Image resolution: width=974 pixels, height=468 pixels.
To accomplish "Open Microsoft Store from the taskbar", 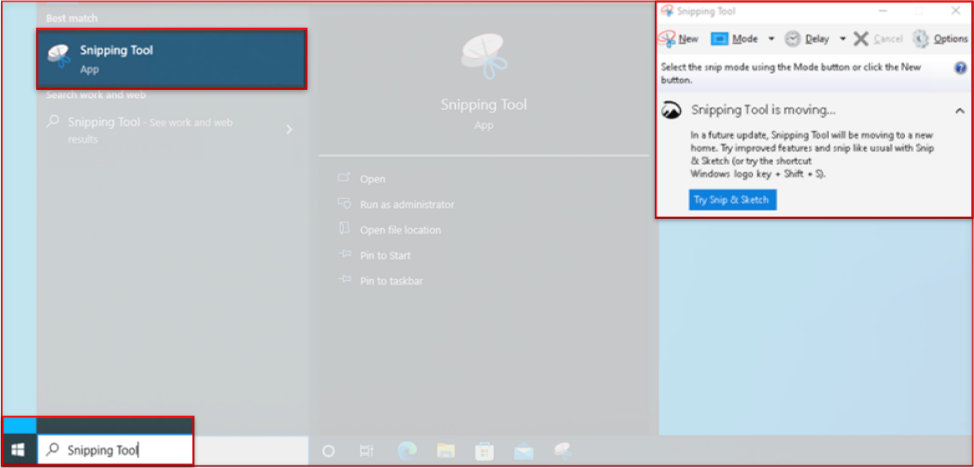I will [484, 451].
